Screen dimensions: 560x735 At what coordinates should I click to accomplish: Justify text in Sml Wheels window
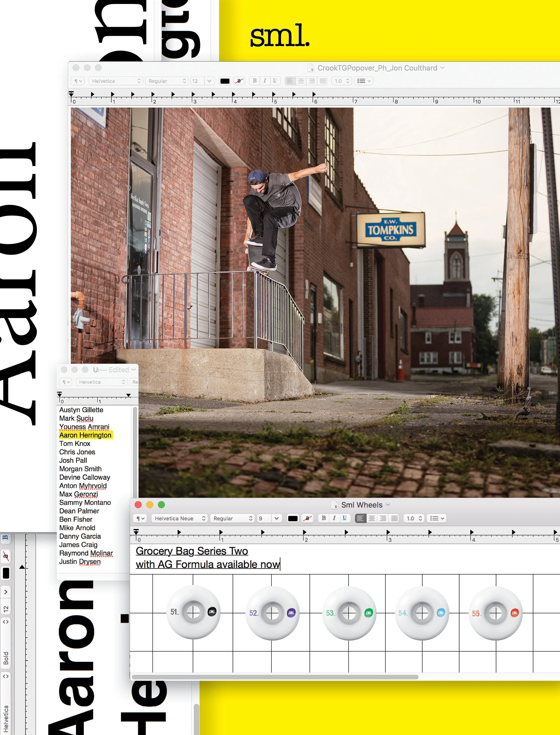click(394, 518)
